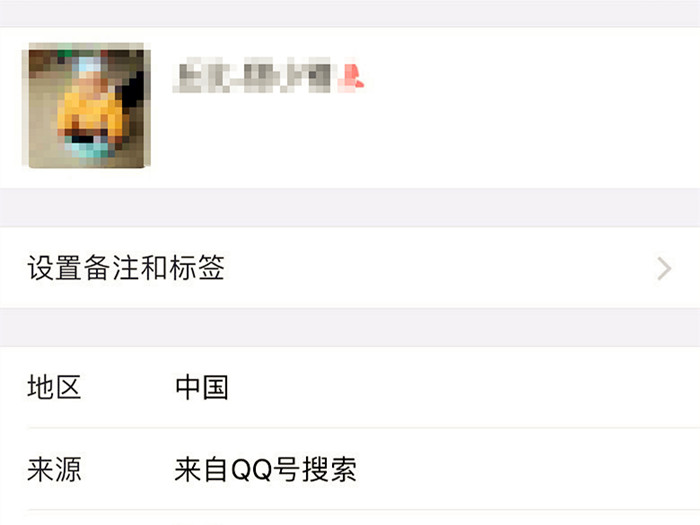700x525 pixels.
Task: Open the chevron arrow on 设置备注和标签 row
Action: [x=664, y=268]
